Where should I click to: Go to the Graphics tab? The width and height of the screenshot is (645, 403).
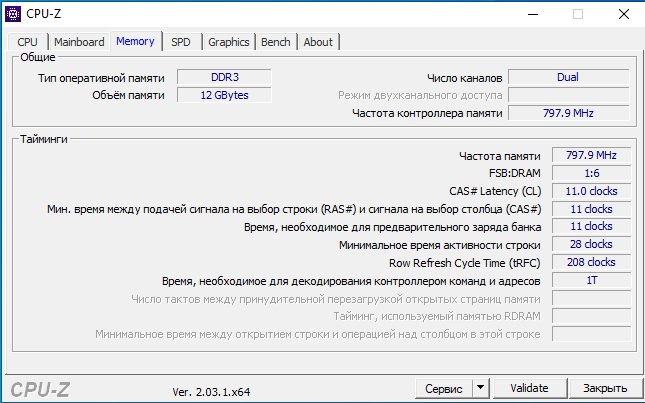(228, 42)
